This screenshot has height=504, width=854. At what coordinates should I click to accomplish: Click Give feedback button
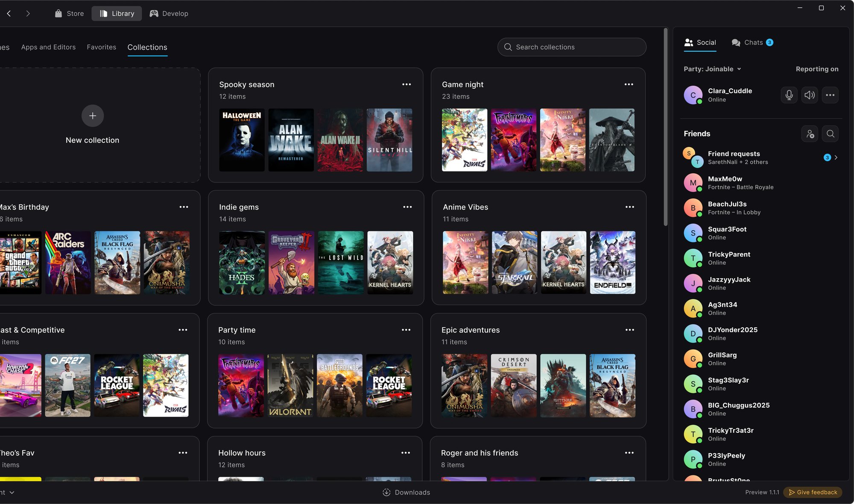tap(813, 492)
